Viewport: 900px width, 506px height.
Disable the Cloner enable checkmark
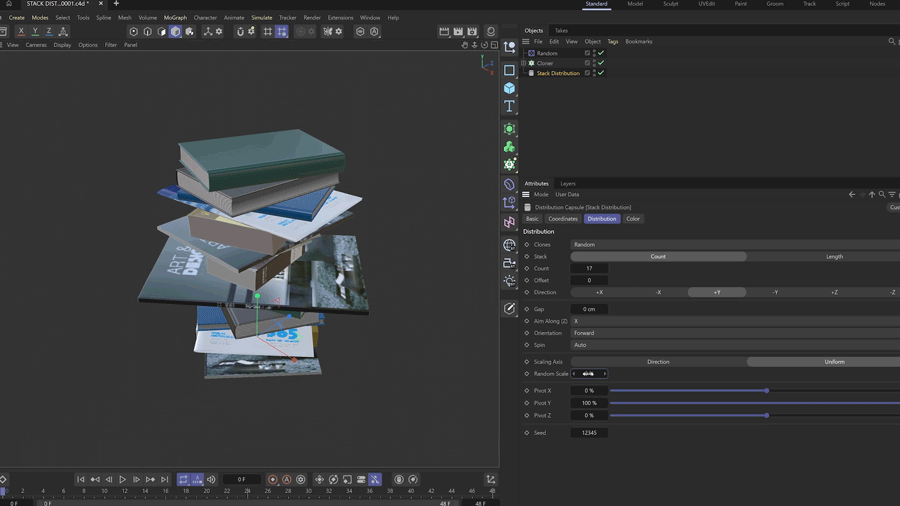tap(601, 63)
